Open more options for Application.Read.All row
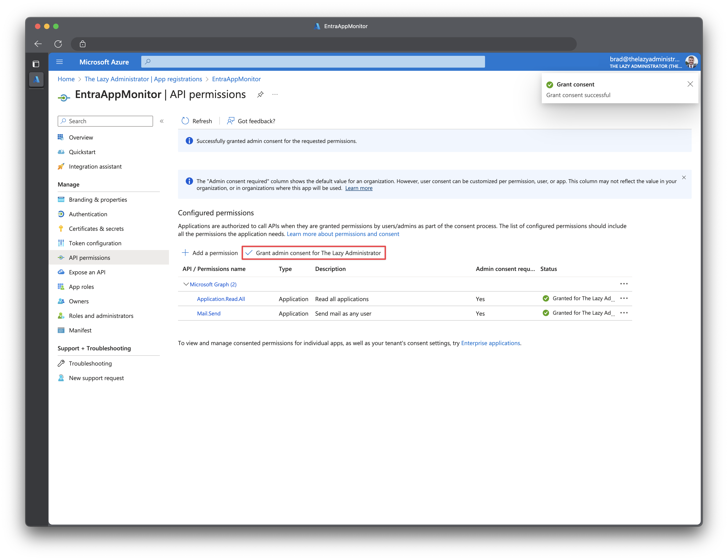The image size is (728, 560). pos(624,298)
